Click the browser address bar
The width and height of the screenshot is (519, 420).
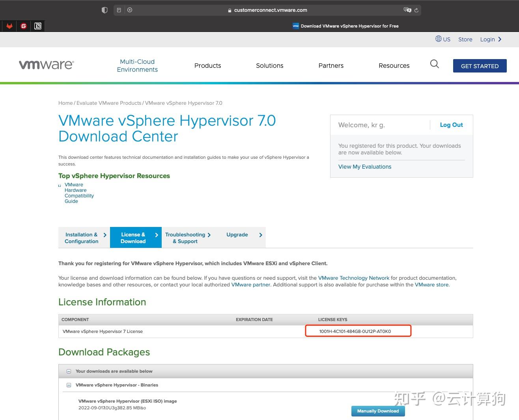pyautogui.click(x=271, y=10)
